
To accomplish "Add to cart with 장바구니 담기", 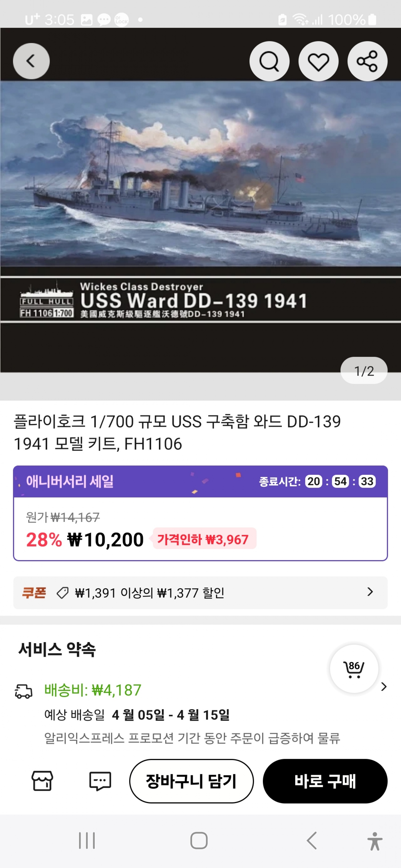I will coord(191,781).
